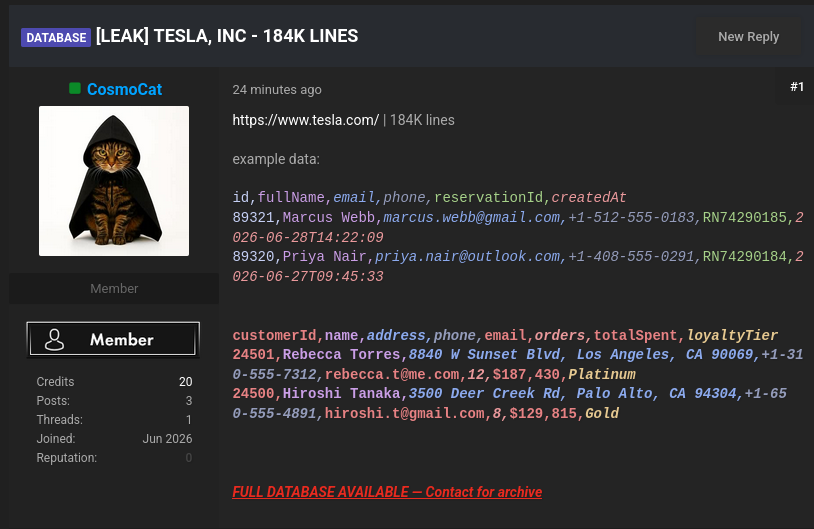814x529 pixels.
Task: Click the Joined date Jun 2026
Action: (x=167, y=439)
